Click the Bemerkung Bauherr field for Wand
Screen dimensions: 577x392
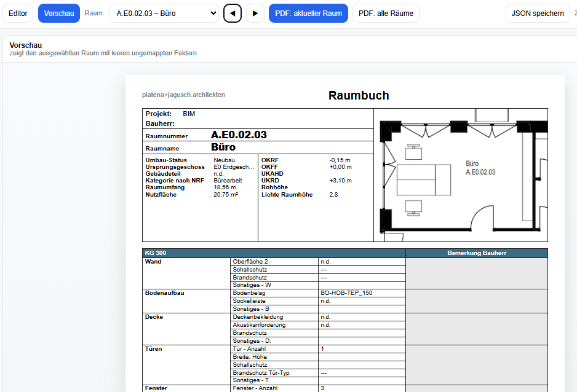[x=477, y=273]
